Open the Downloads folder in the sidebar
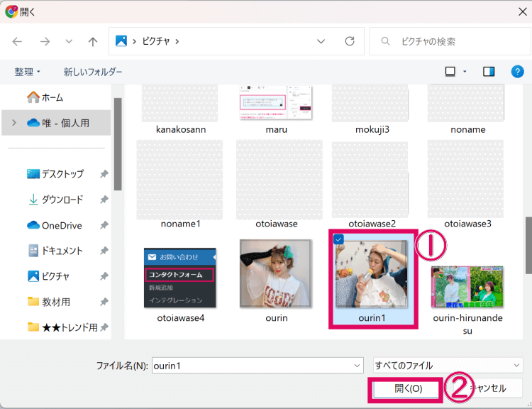Screen dimensions: 532x409 [x=62, y=200]
